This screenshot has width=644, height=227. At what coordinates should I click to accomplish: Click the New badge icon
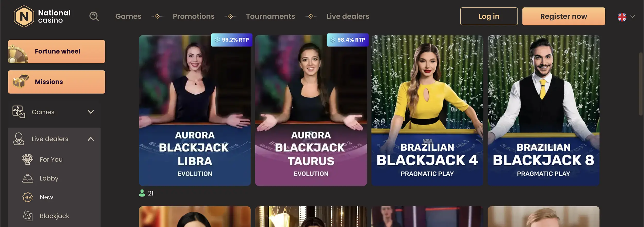[28, 197]
